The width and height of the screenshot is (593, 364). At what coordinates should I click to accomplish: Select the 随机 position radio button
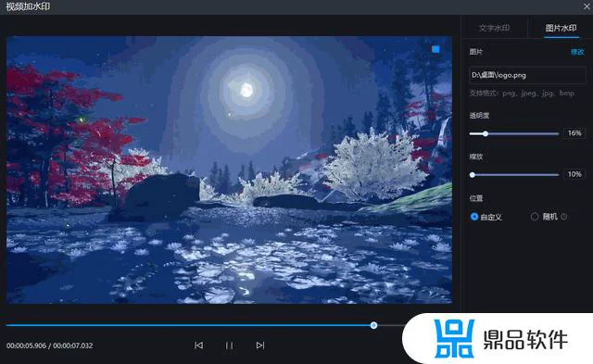point(535,217)
